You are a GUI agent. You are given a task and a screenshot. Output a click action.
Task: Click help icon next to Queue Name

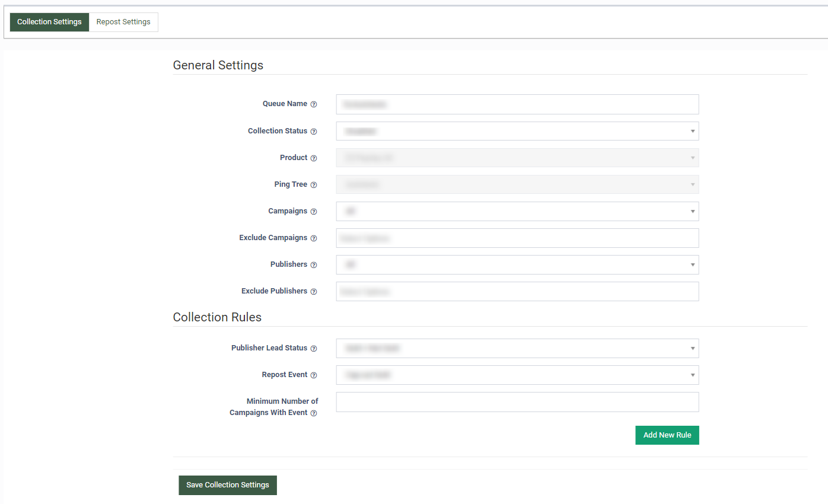click(314, 104)
